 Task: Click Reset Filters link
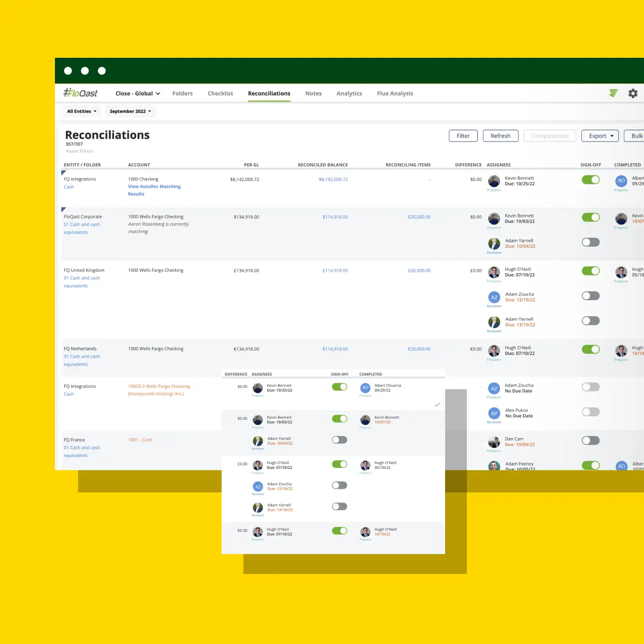80,152
